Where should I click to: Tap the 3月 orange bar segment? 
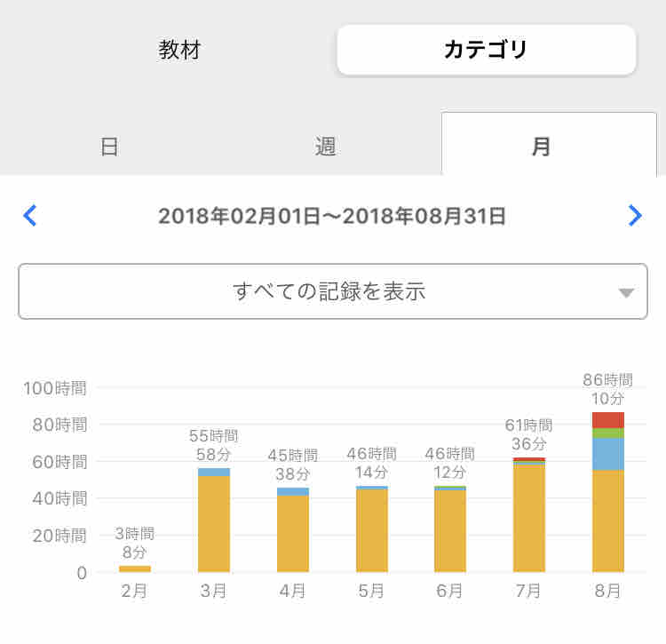coord(214,524)
